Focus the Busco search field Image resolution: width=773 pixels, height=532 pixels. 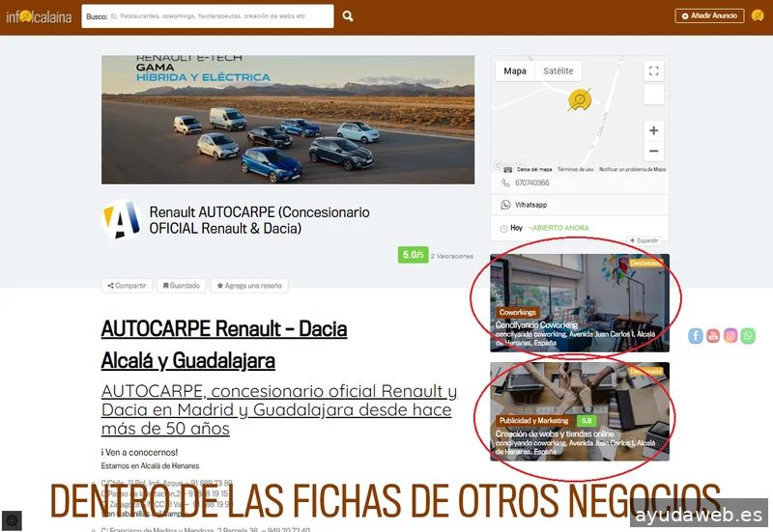coord(208,16)
